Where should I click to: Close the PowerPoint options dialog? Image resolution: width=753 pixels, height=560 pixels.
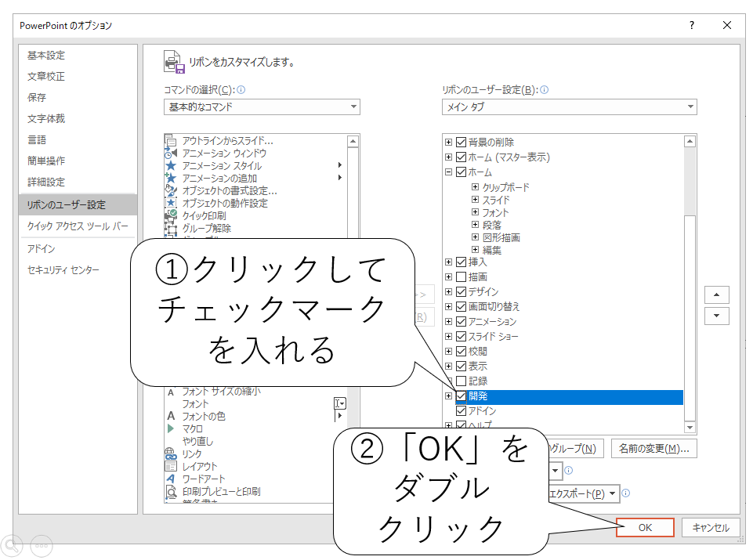coord(727,25)
